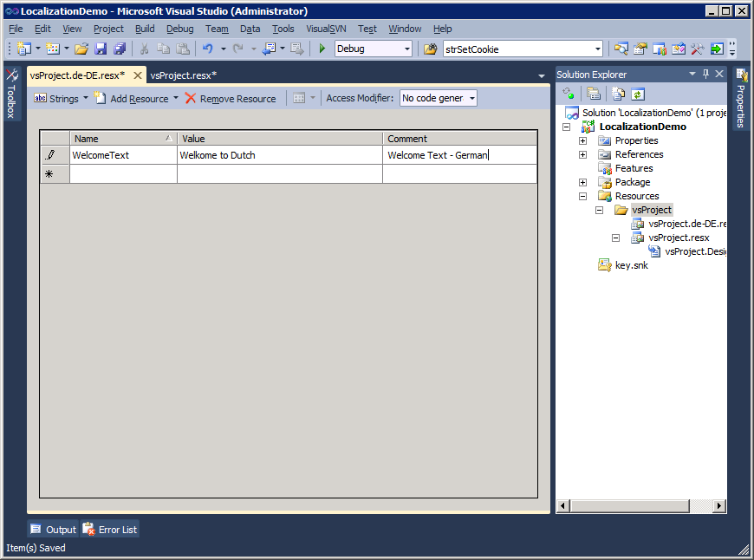Viewport: 754px width, 560px height.
Task: Open the Object Browser toolbar icon
Action: [x=679, y=49]
